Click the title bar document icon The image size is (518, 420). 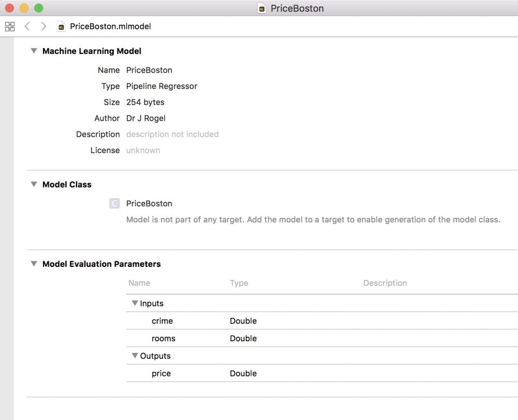point(262,8)
